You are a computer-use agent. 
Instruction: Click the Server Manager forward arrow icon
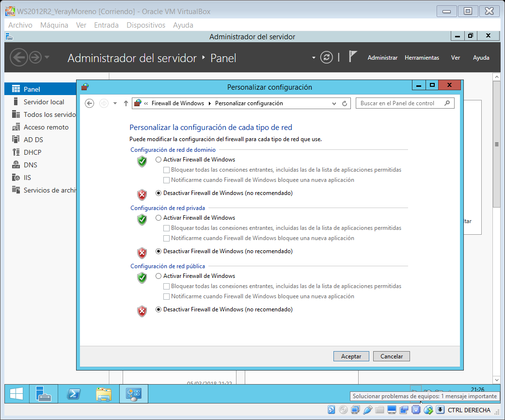pyautogui.click(x=35, y=57)
